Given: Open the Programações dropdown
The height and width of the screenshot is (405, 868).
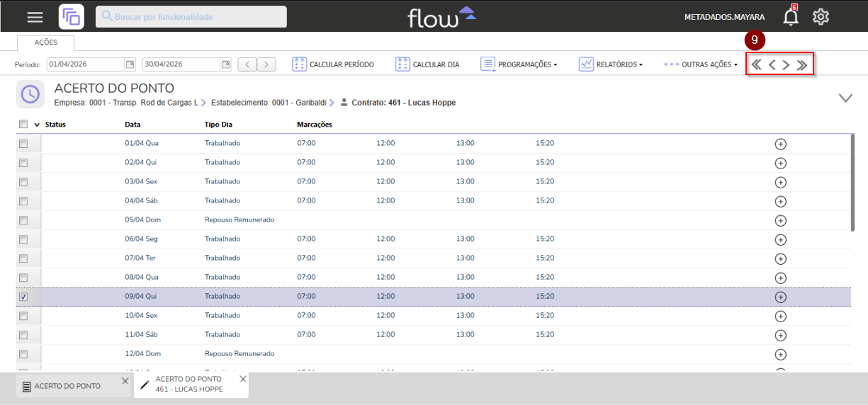Looking at the screenshot, I should [x=519, y=64].
